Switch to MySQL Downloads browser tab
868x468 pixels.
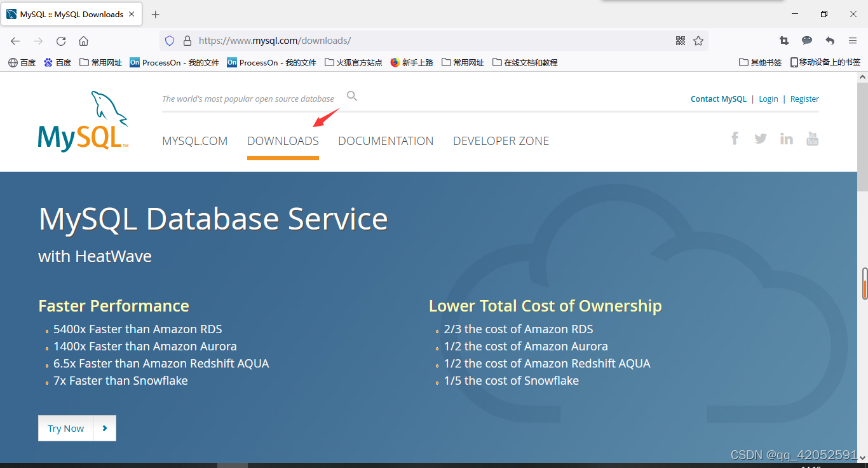(71, 14)
